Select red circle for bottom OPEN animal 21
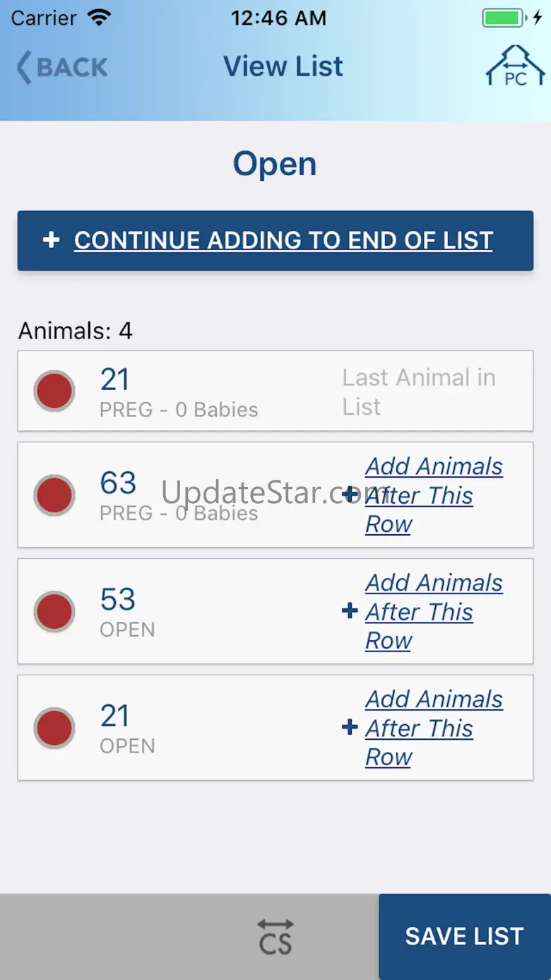The height and width of the screenshot is (980, 551). (54, 728)
